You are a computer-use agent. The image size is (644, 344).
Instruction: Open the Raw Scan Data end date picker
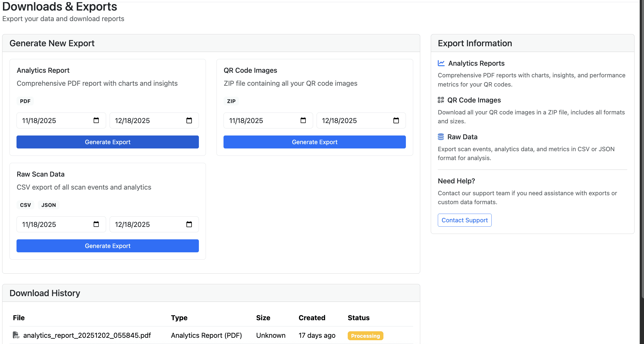(x=189, y=224)
